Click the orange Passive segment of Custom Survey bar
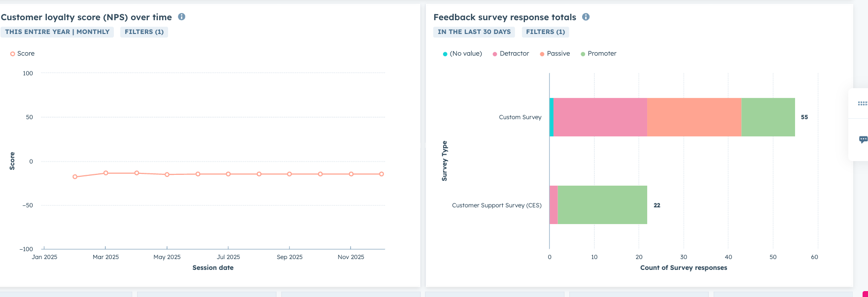 point(694,117)
